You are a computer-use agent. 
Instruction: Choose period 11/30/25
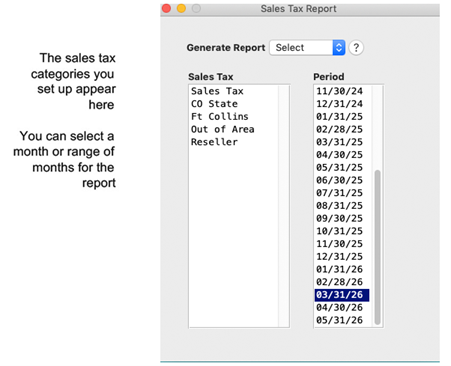339,244
